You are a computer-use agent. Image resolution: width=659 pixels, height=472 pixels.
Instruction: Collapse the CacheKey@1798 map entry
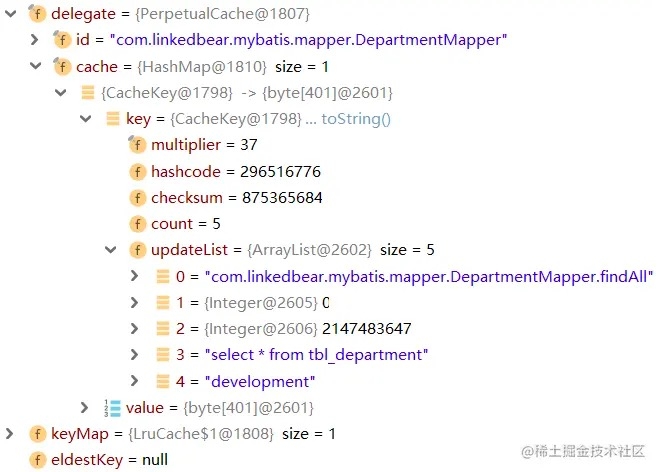coord(60,93)
